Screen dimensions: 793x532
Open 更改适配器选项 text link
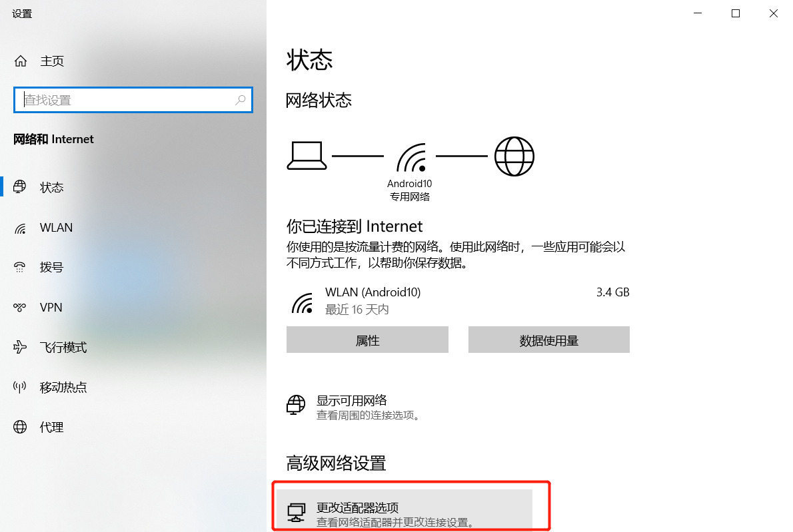click(x=358, y=507)
